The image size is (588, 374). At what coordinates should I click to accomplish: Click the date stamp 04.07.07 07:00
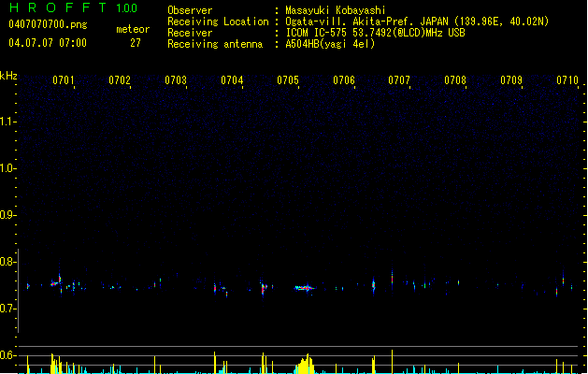[x=48, y=43]
